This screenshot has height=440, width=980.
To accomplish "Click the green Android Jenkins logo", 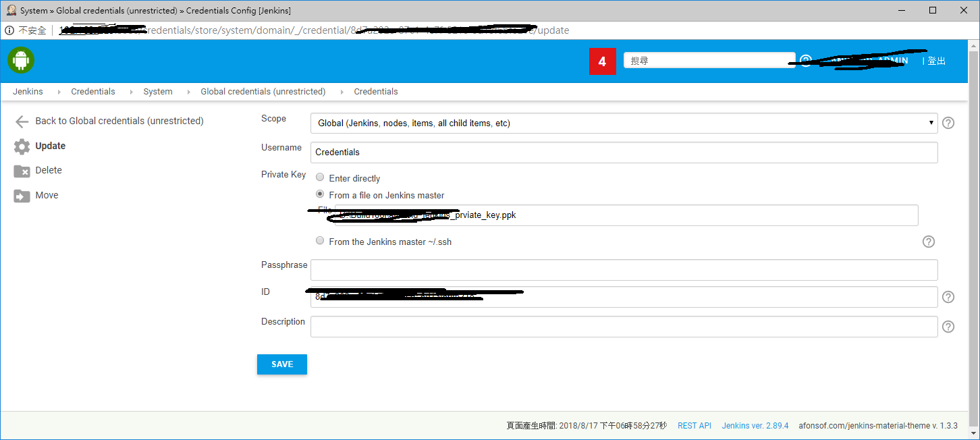I will 21,60.
